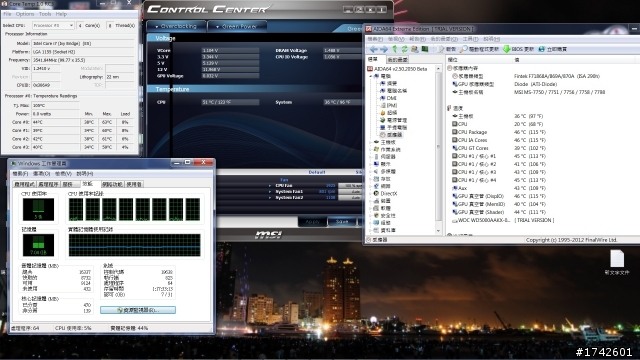640x360 pixels.
Task: Select DirectX node in AIDA64 tree
Action: [x=385, y=193]
